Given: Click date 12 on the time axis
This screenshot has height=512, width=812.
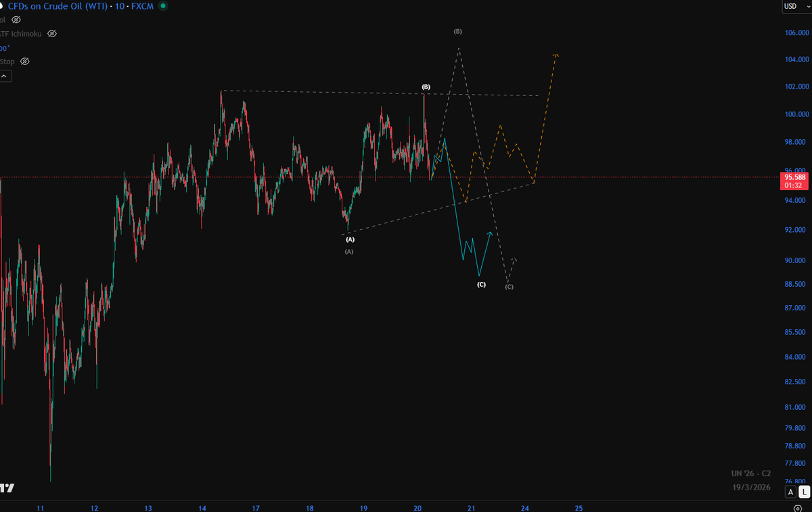Looking at the screenshot, I should click(x=94, y=508).
